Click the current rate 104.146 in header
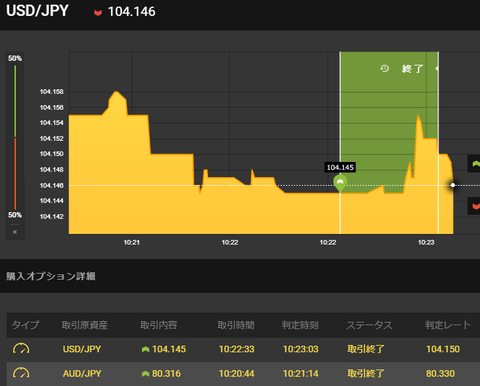Viewport: 480px width, 386px height. click(x=132, y=12)
